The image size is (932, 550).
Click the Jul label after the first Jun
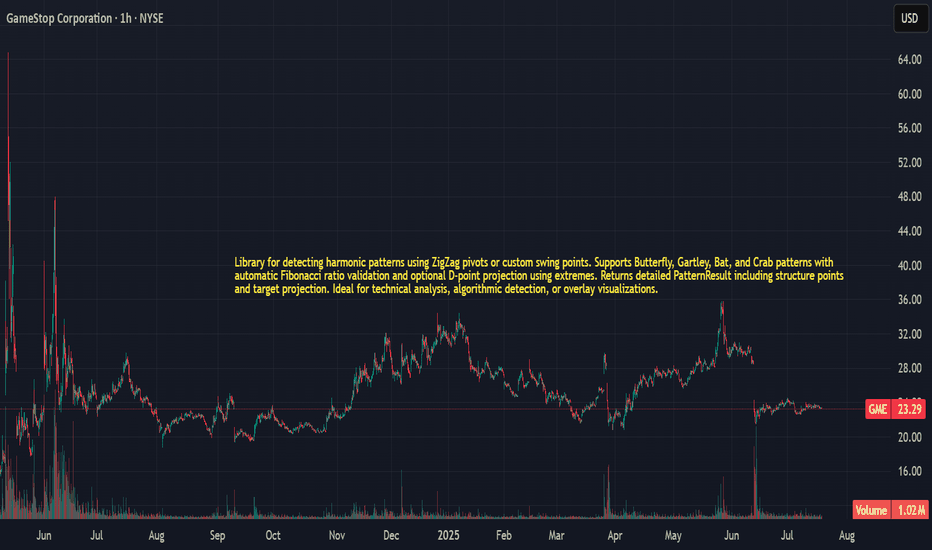click(x=96, y=535)
